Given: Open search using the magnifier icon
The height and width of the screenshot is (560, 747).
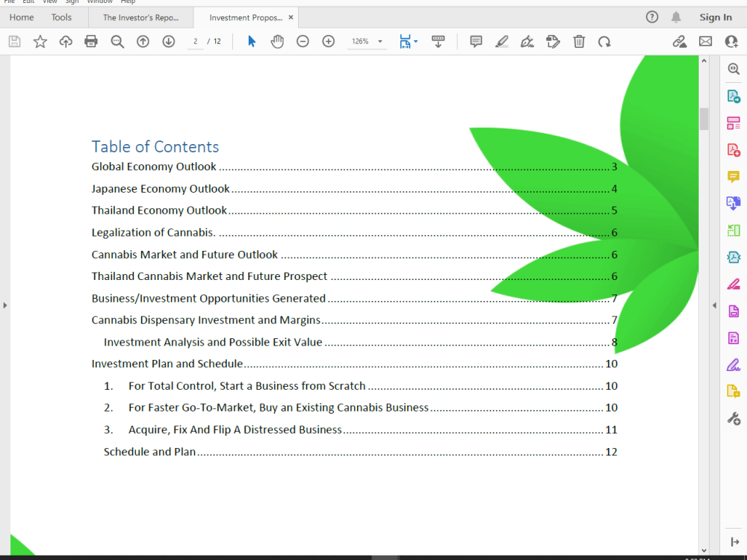Looking at the screenshot, I should pyautogui.click(x=117, y=41).
